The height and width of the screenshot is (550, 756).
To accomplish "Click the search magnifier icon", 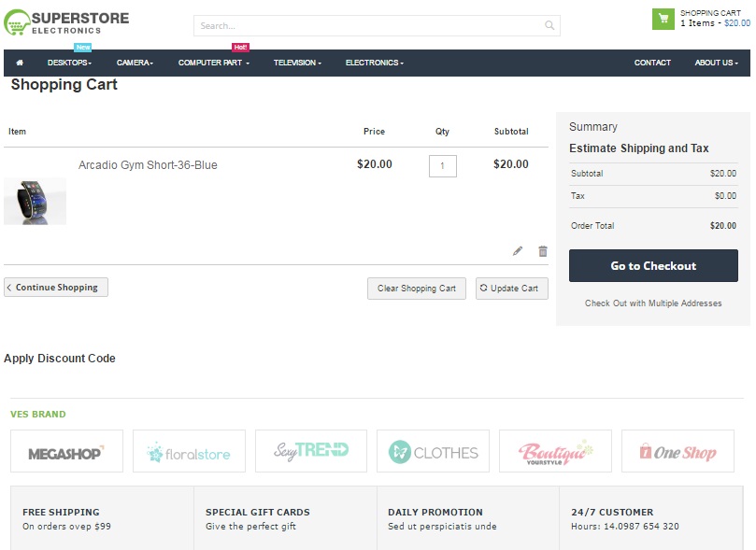I will (549, 26).
